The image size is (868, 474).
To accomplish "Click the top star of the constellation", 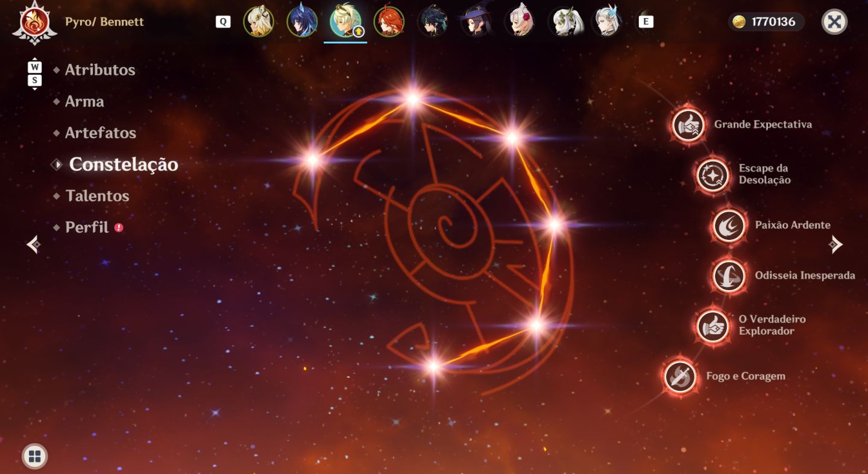I will pyautogui.click(x=413, y=99).
